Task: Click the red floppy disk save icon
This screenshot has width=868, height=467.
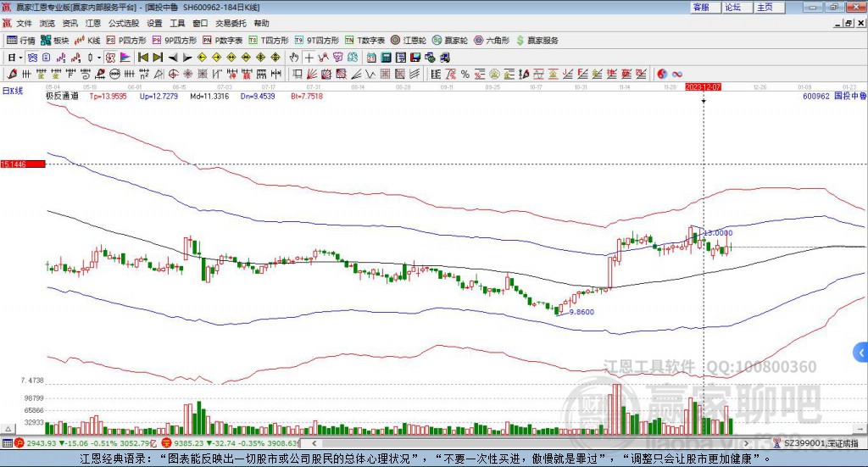Action: pyautogui.click(x=415, y=58)
